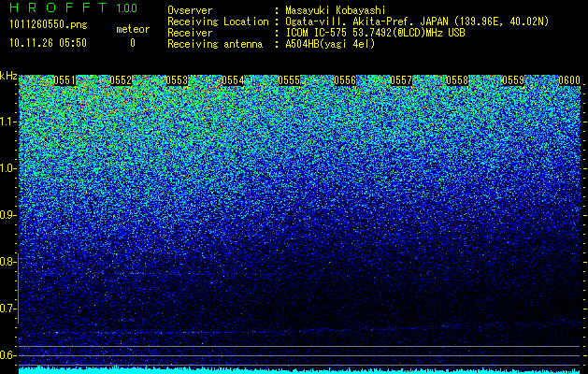Click the Ogata-vill. Akita-Pref. JAPAN location text
This screenshot has width=588, height=374.
click(x=417, y=22)
